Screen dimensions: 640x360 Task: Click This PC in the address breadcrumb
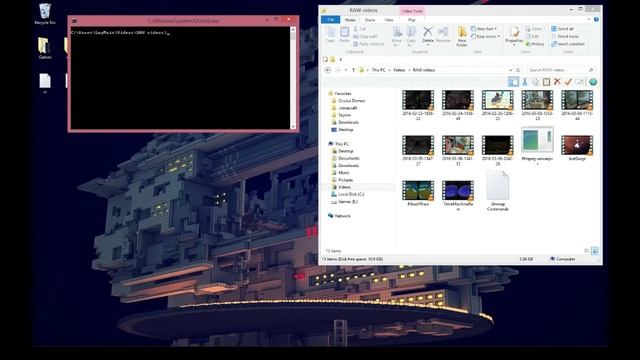(x=378, y=70)
